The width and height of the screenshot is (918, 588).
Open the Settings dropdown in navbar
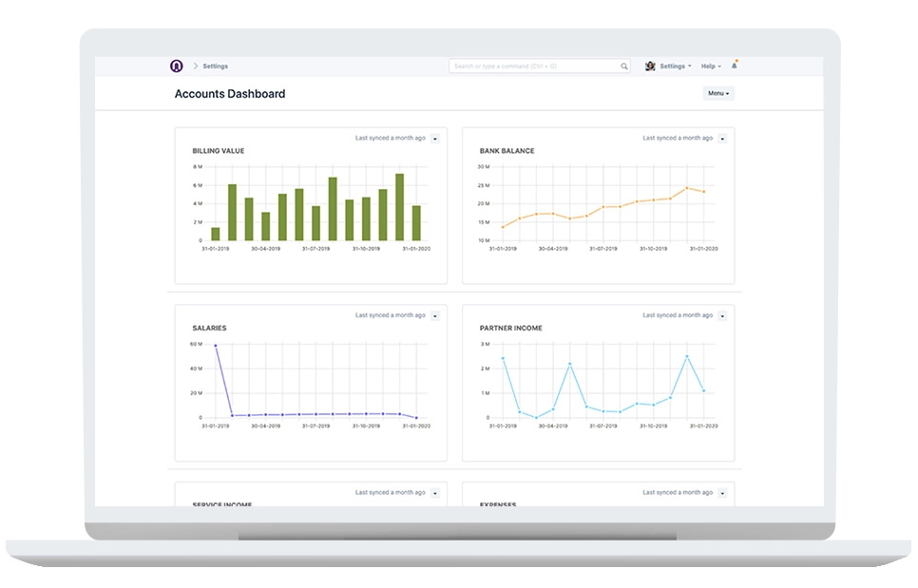675,66
